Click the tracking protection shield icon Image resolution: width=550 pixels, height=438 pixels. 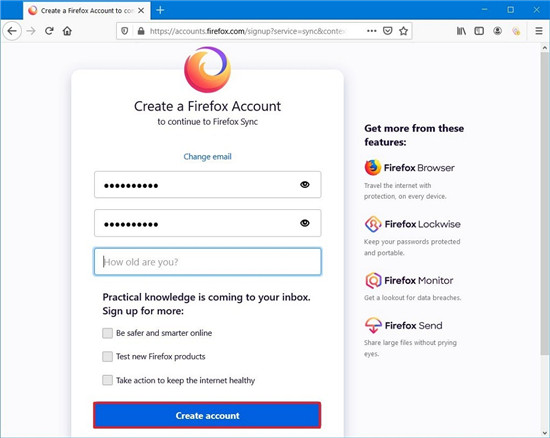click(x=125, y=31)
